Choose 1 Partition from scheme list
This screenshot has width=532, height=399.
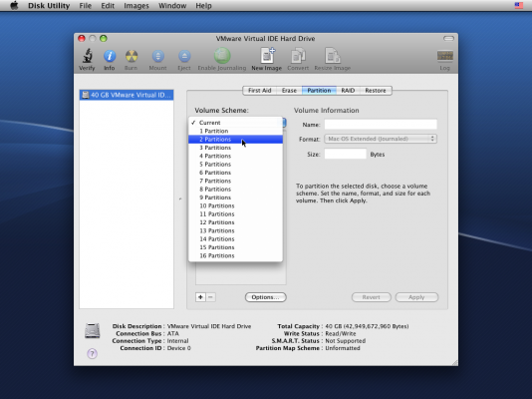(235, 131)
